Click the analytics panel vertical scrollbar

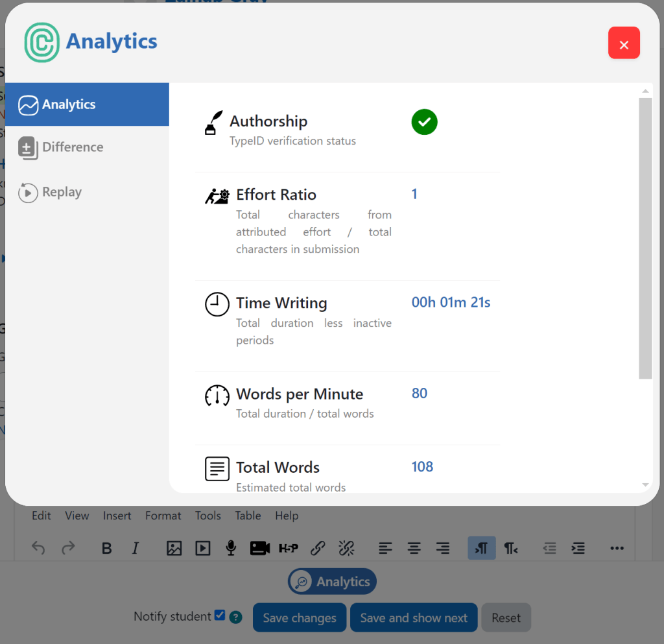pos(645,237)
